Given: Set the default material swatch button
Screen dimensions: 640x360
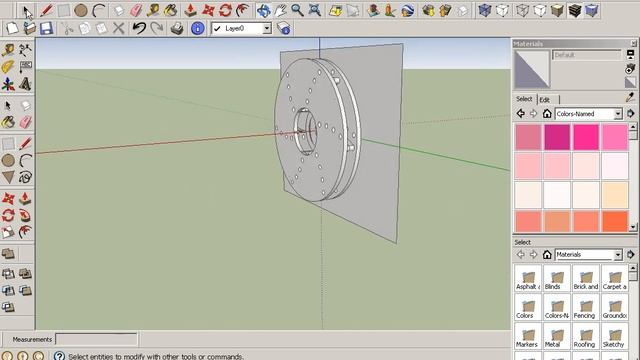Looking at the screenshot, I should click(630, 83).
